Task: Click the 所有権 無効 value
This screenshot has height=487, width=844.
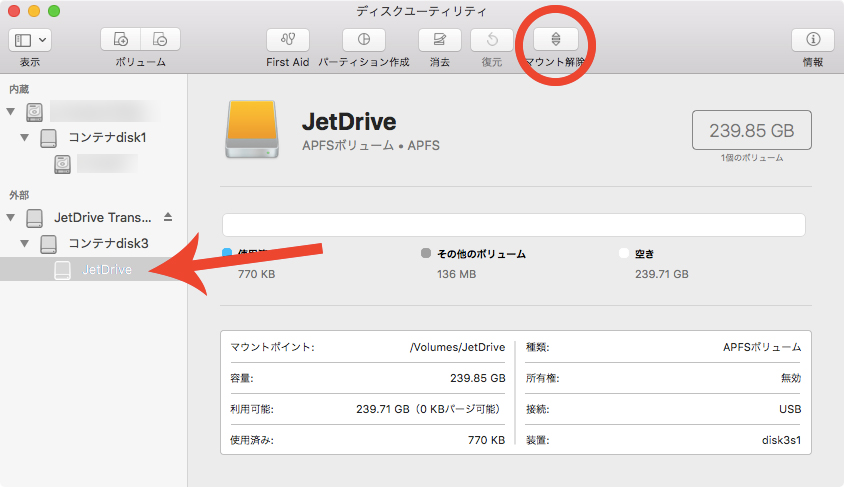Action: [x=791, y=378]
